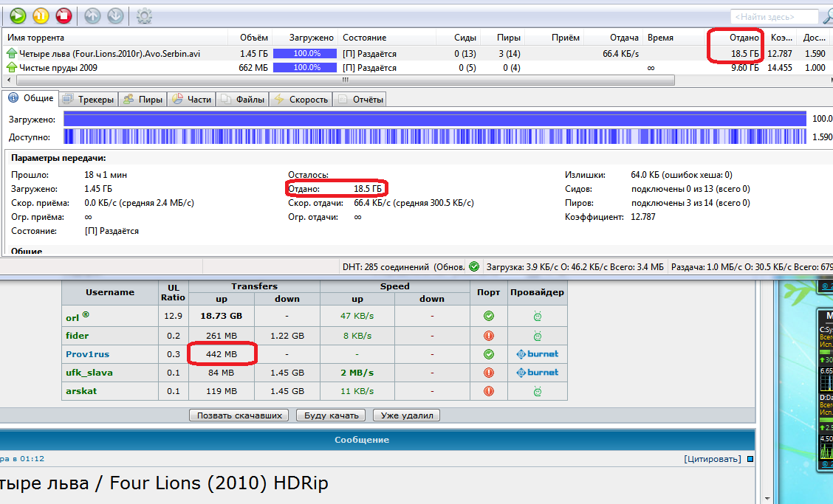
Task: Open the Пиры tab
Action: (143, 100)
